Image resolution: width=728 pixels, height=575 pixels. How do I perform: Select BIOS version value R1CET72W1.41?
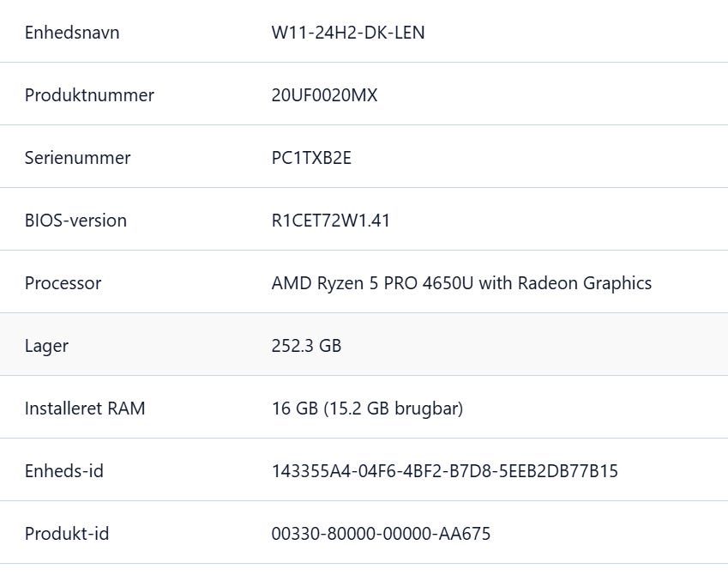[330, 221]
